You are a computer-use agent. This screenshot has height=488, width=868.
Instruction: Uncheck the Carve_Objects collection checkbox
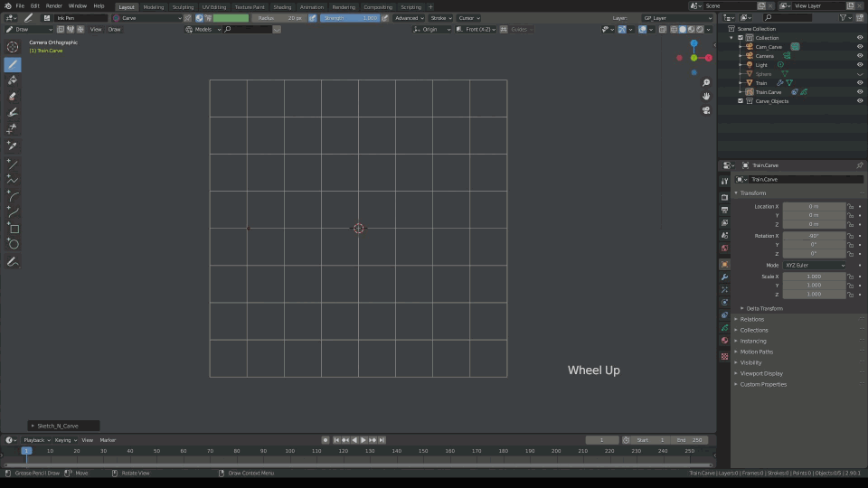[x=741, y=101]
